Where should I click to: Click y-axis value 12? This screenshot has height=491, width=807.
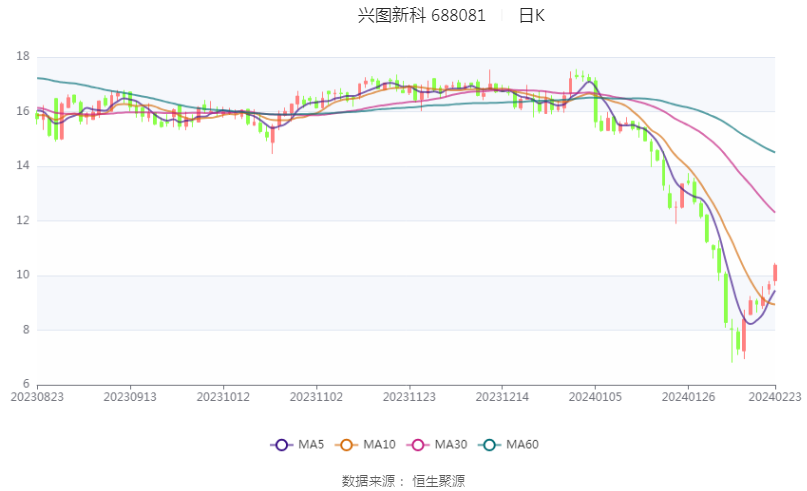point(23,220)
